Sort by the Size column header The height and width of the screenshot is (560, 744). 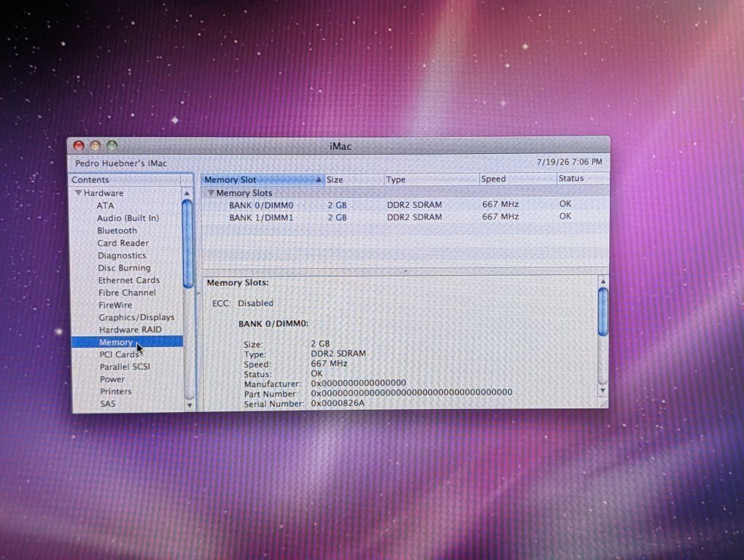pos(354,179)
